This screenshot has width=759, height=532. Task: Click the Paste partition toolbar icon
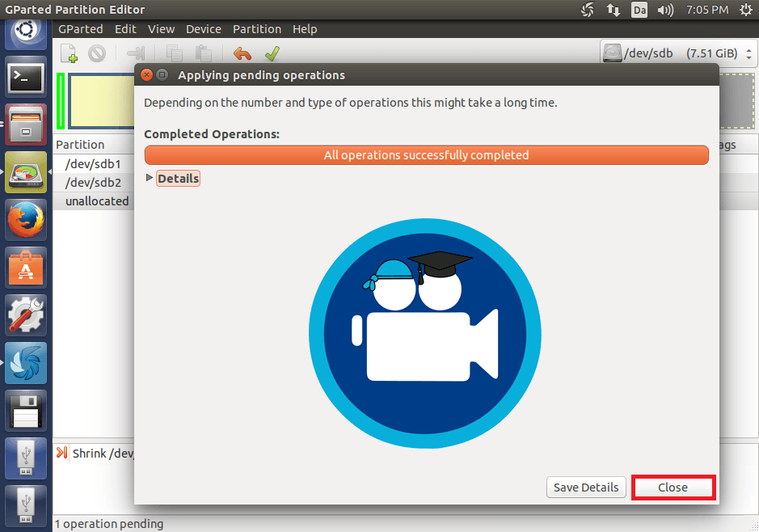click(203, 54)
